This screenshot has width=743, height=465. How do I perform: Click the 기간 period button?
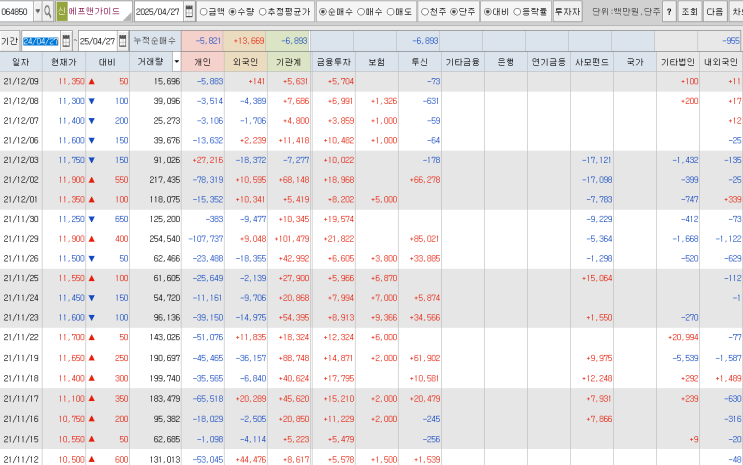[x=9, y=41]
